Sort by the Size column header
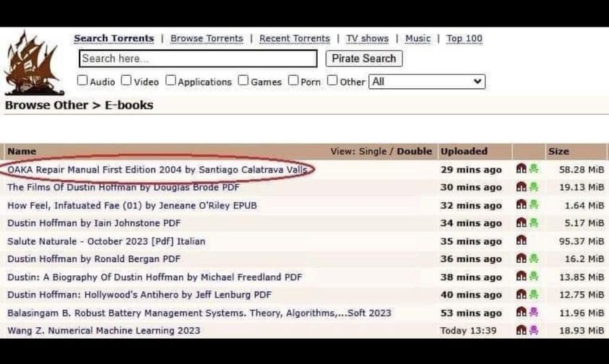 click(x=558, y=151)
